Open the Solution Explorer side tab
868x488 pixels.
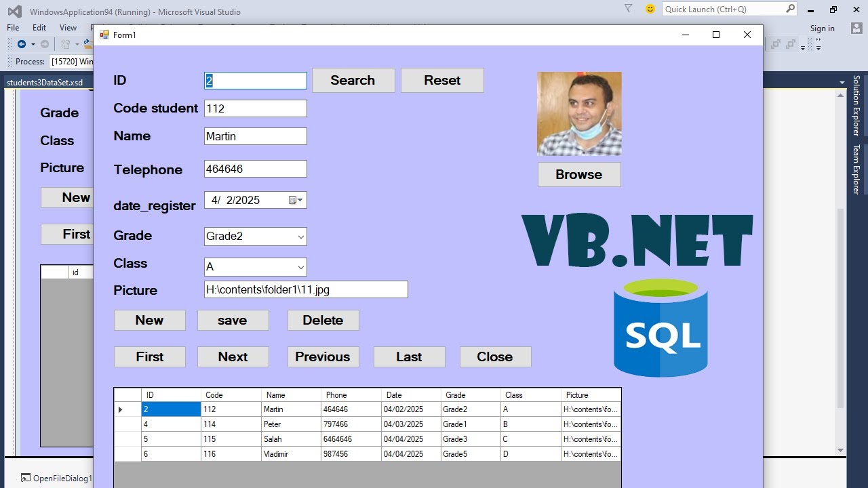856,106
